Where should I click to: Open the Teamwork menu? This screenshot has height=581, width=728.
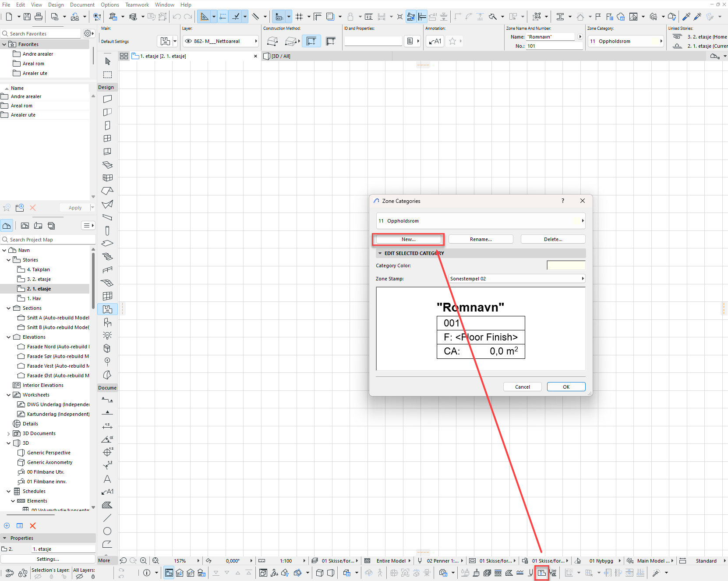coord(137,5)
